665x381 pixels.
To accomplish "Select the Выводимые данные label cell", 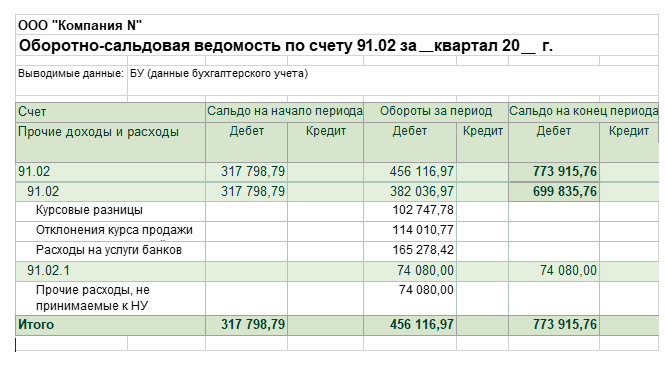I will click(71, 74).
